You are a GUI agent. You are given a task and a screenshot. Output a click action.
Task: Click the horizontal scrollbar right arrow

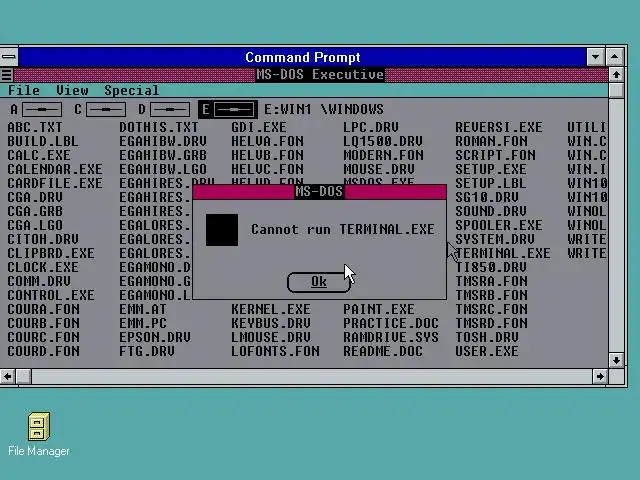coord(600,376)
